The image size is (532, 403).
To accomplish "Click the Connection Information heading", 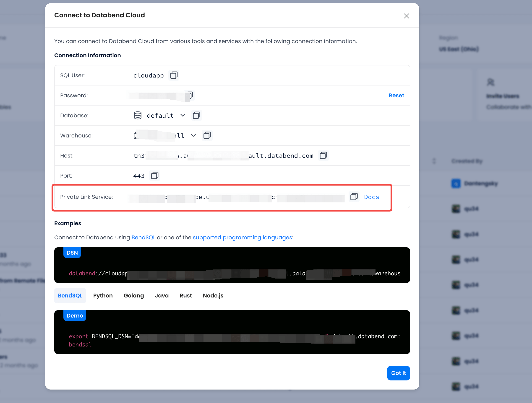I will coord(88,55).
